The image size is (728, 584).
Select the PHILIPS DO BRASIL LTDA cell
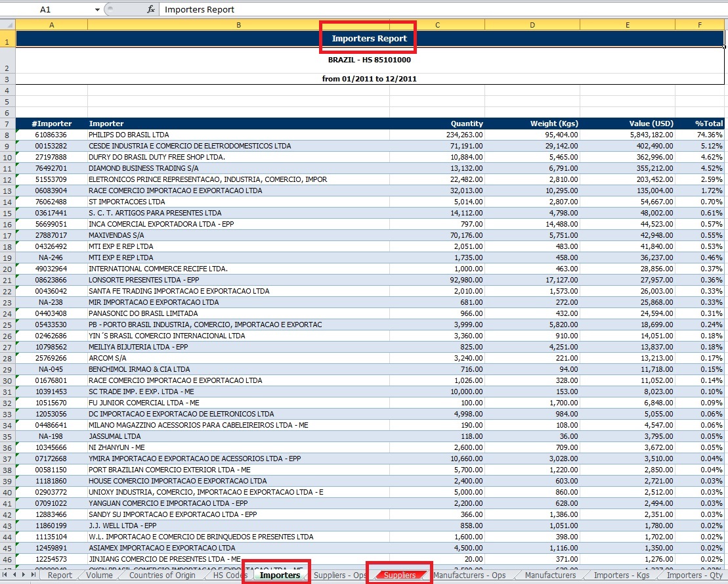238,135
